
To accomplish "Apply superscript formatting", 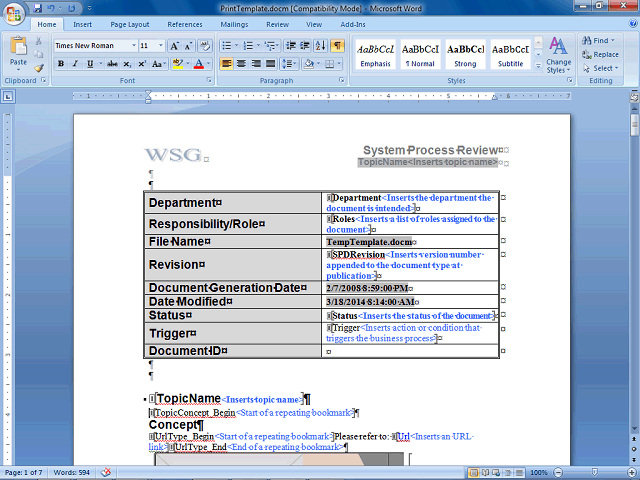I will point(142,64).
